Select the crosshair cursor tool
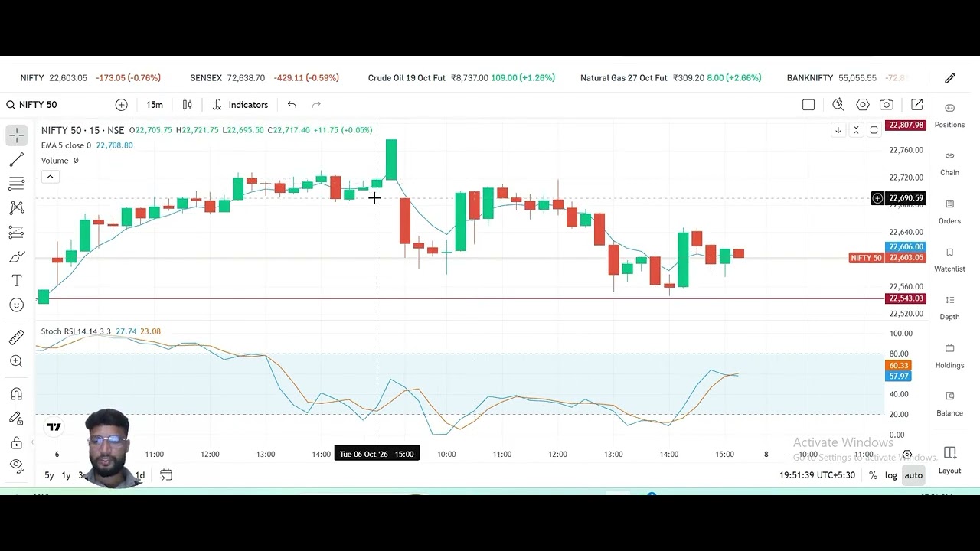Viewport: 980px width, 551px height. 17,135
